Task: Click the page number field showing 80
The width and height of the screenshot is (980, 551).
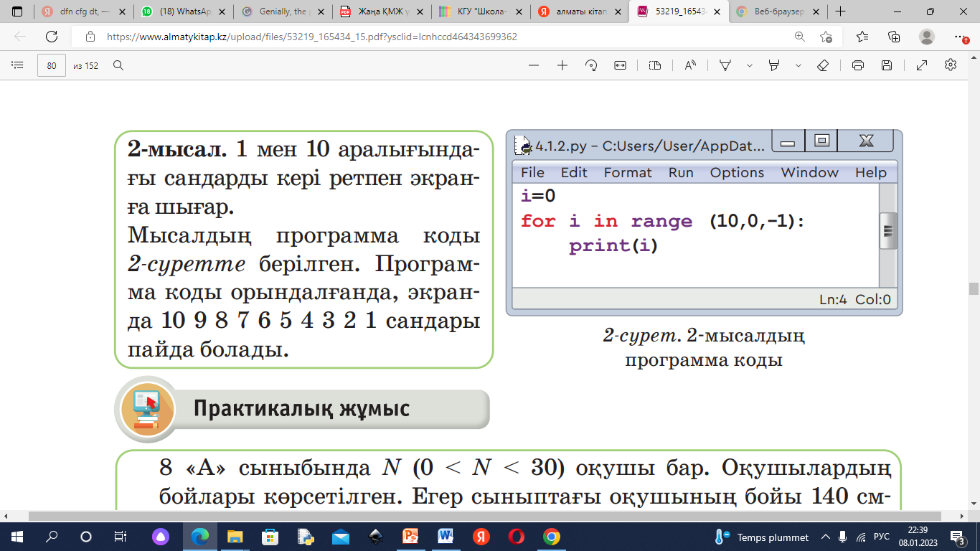Action: coord(52,65)
